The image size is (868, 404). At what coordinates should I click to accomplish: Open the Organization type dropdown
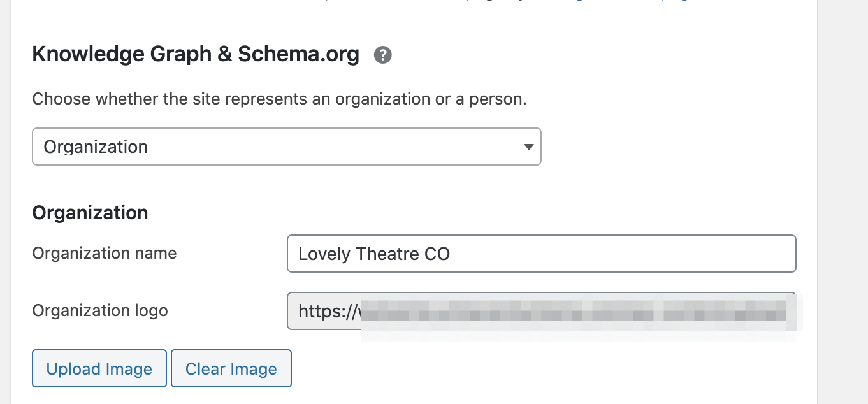pyautogui.click(x=286, y=147)
